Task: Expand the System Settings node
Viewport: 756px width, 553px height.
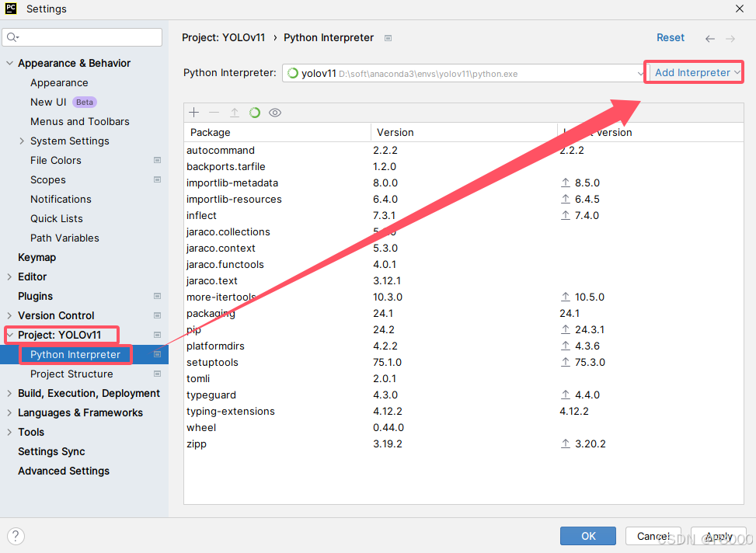Action: pos(22,141)
